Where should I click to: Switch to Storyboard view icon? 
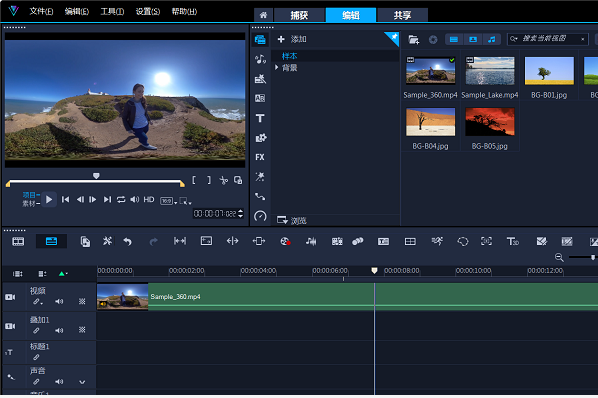[x=18, y=241]
